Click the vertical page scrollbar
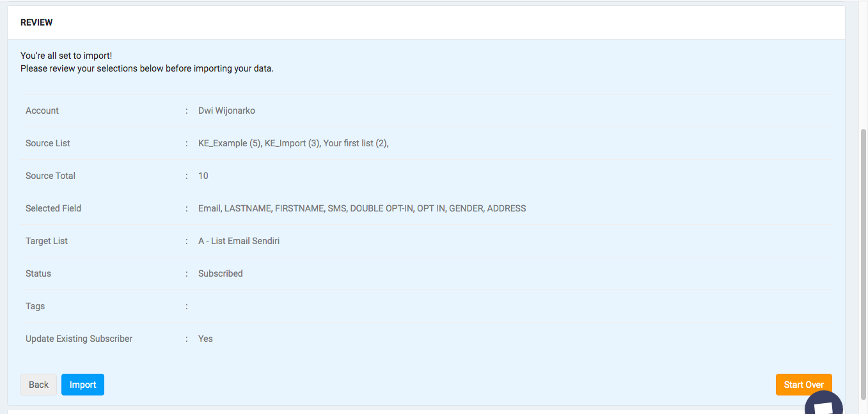Viewport: 868px width, 414px height. click(x=863, y=256)
